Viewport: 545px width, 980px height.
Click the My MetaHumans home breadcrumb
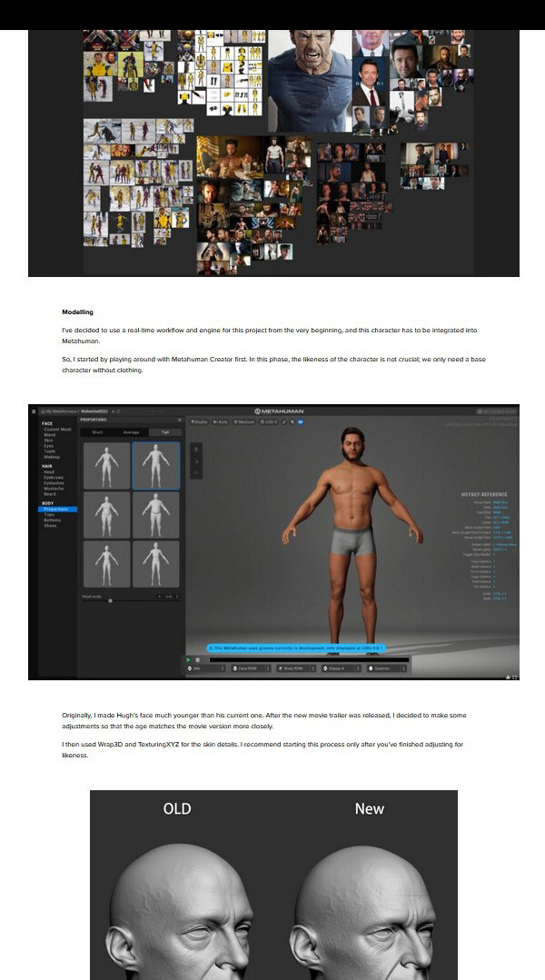click(x=59, y=411)
